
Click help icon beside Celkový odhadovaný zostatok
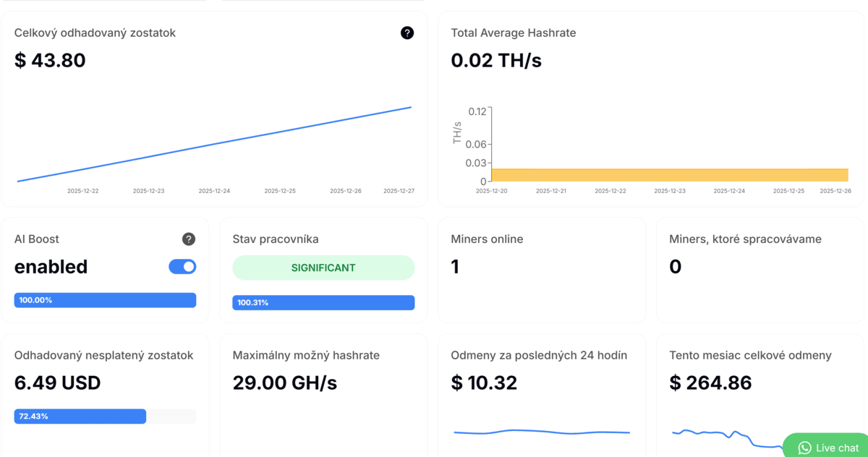(x=407, y=33)
